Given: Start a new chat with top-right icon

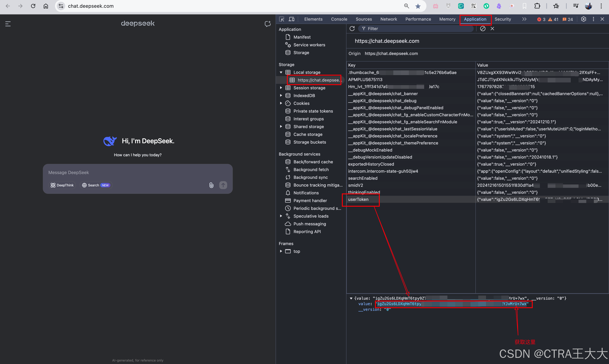Looking at the screenshot, I should coord(268,24).
